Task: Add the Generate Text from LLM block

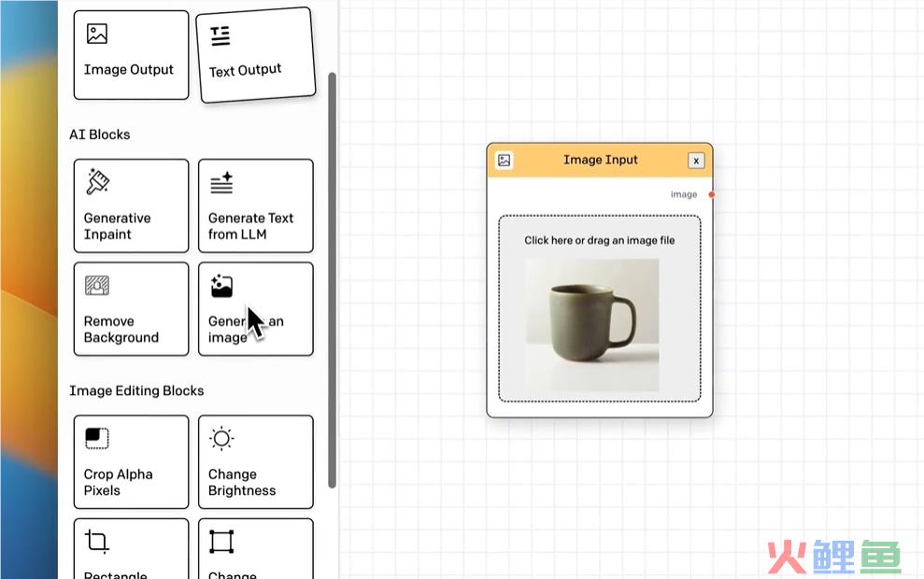Action: tap(256, 205)
